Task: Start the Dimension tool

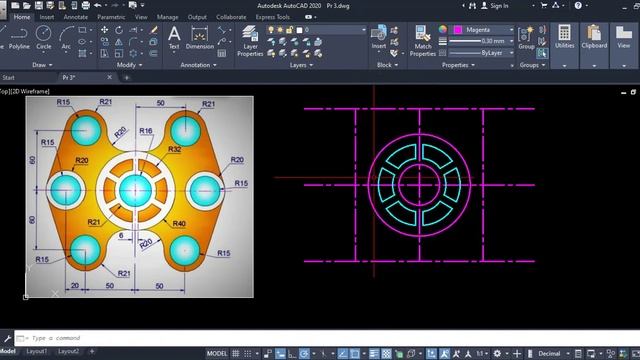Action: [x=200, y=38]
